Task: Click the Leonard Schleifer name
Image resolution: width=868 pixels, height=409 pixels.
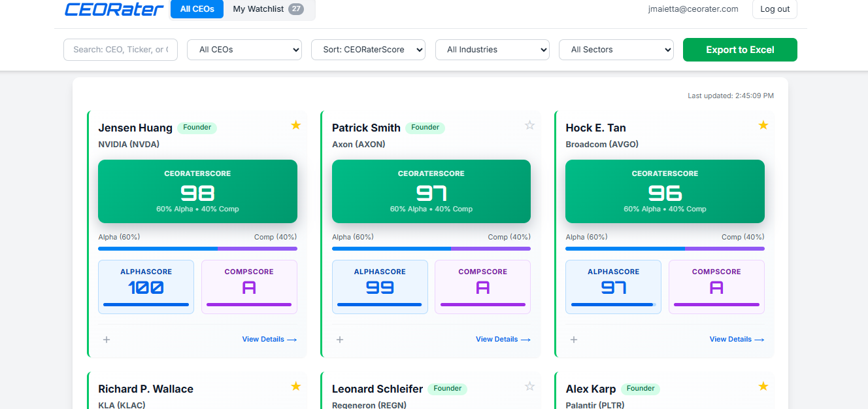Action: coord(377,389)
